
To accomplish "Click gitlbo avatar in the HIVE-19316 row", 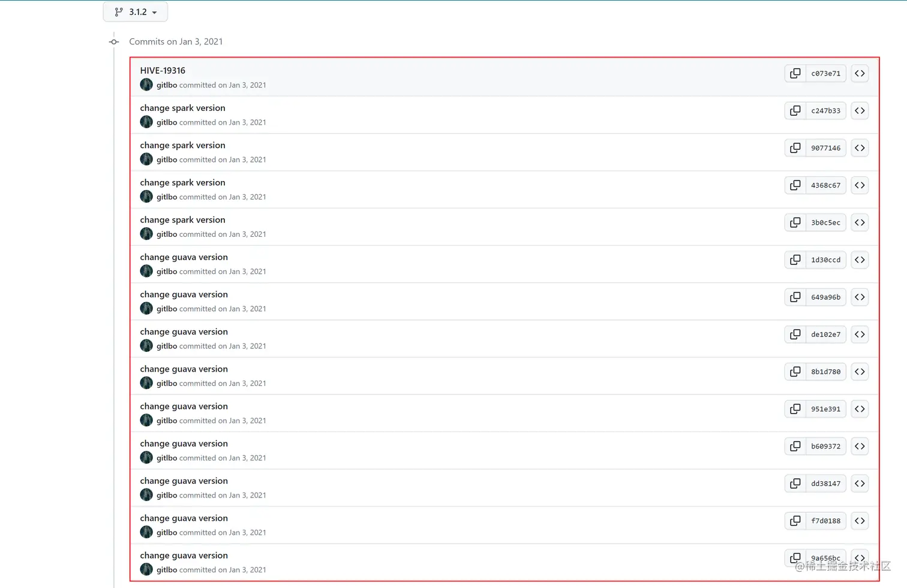I will tap(146, 85).
